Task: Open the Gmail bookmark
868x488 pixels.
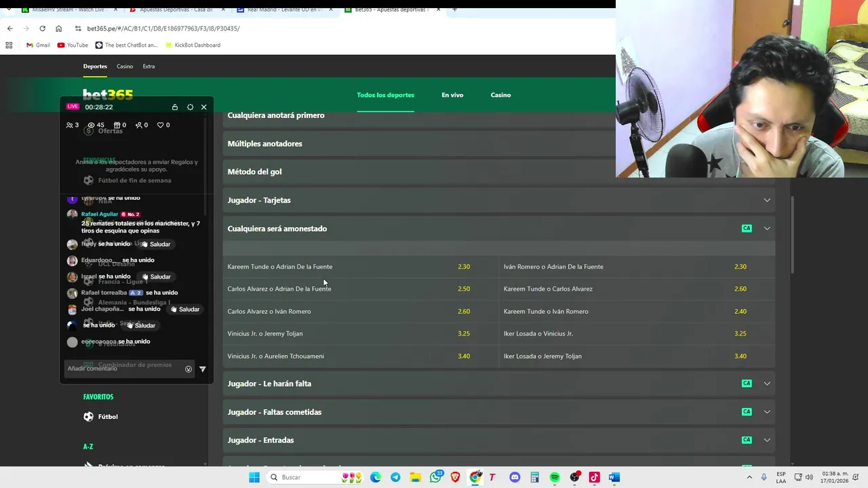Action: [x=38, y=45]
